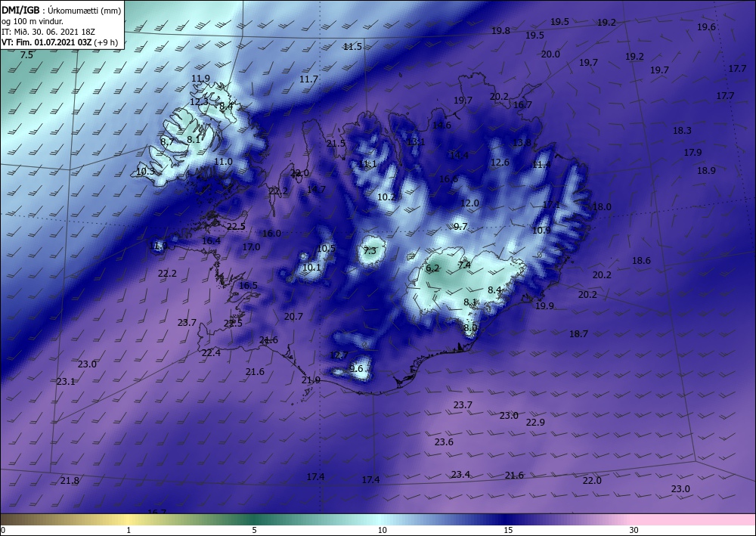Select the 23.6 value label
Viewport: 756px width, 536px height.
pos(444,442)
